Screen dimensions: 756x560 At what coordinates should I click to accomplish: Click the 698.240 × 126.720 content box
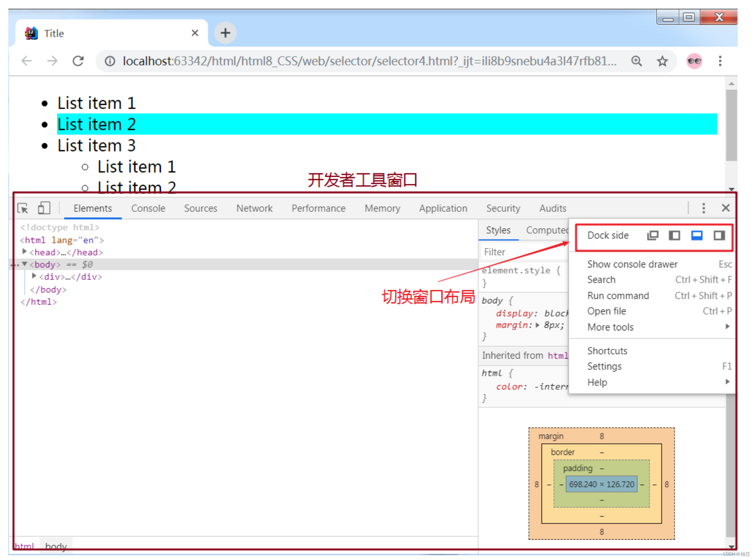click(601, 484)
